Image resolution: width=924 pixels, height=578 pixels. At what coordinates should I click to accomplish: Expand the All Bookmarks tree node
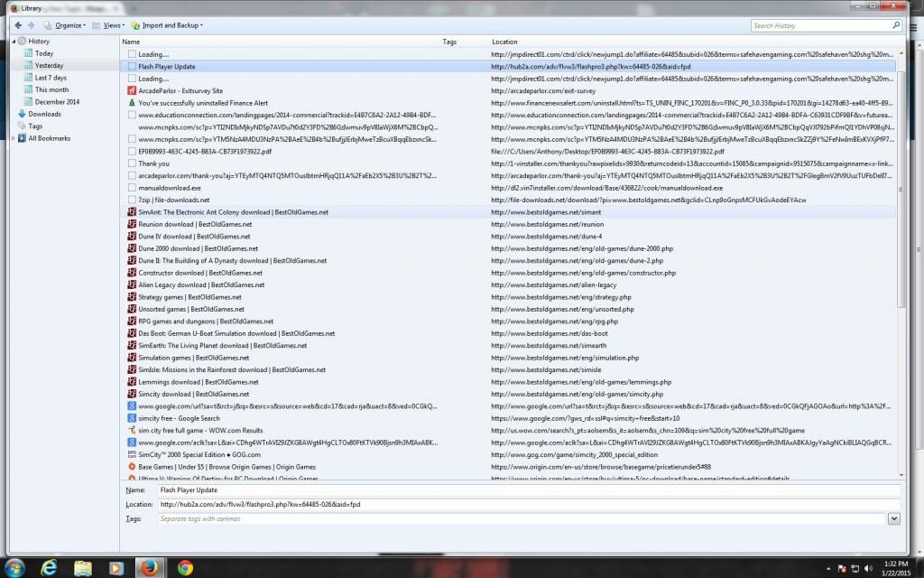14,138
